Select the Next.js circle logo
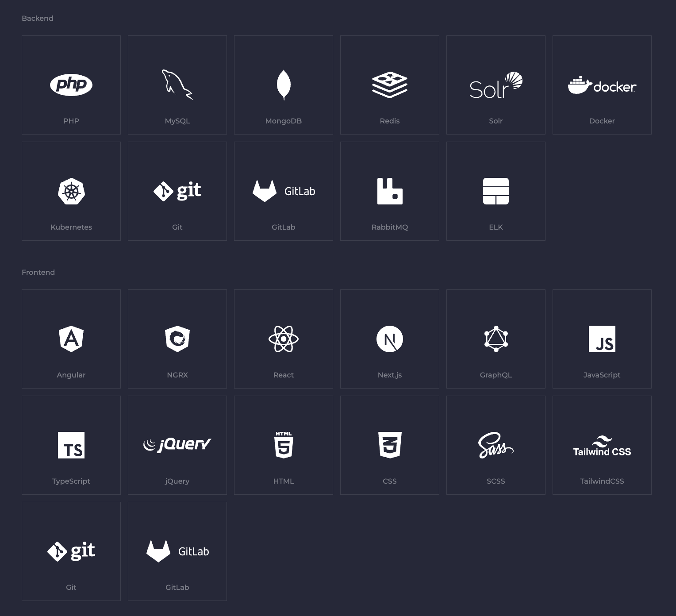The width and height of the screenshot is (676, 616). [x=390, y=339]
